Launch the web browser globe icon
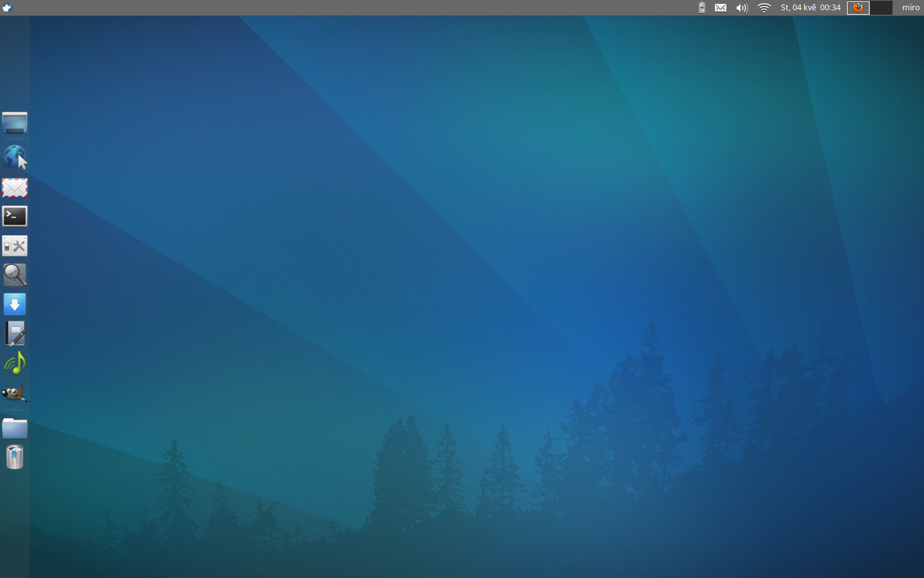The height and width of the screenshot is (578, 924). [15, 157]
